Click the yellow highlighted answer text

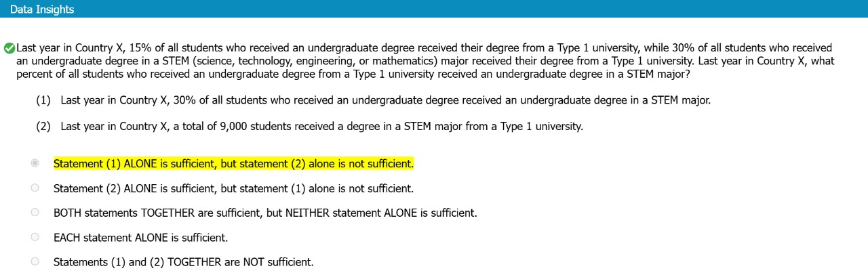point(233,164)
